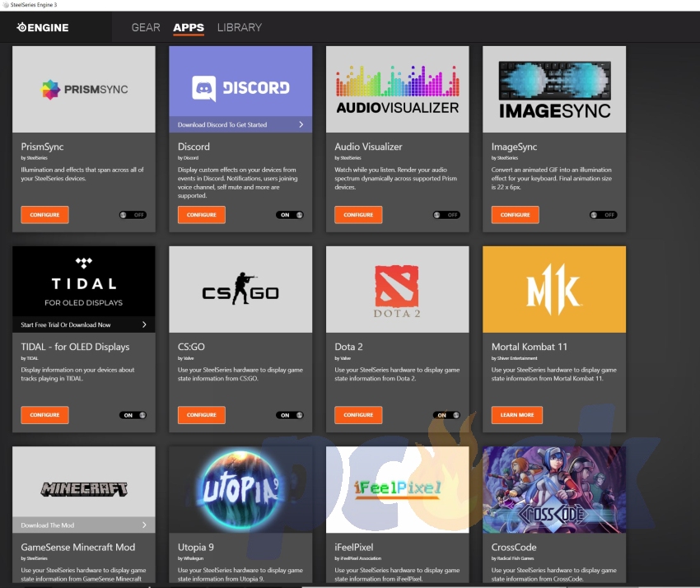Configure the TIDAL app
Screen dimensions: 700x588
(x=44, y=415)
